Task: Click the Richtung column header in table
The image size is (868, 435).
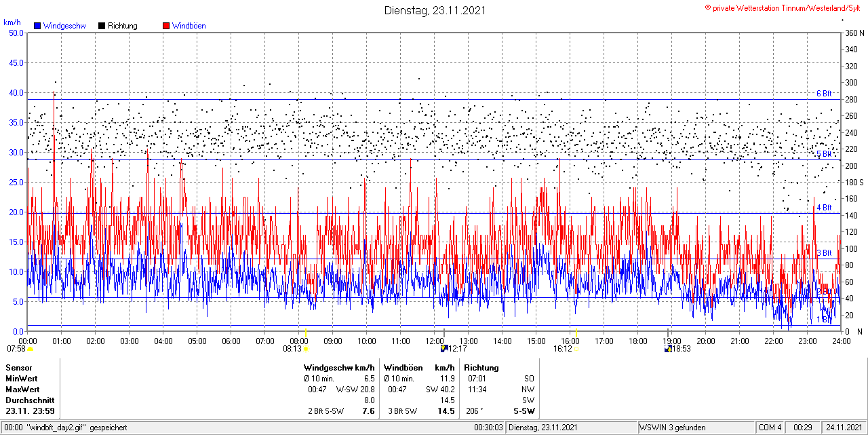Action: click(481, 367)
